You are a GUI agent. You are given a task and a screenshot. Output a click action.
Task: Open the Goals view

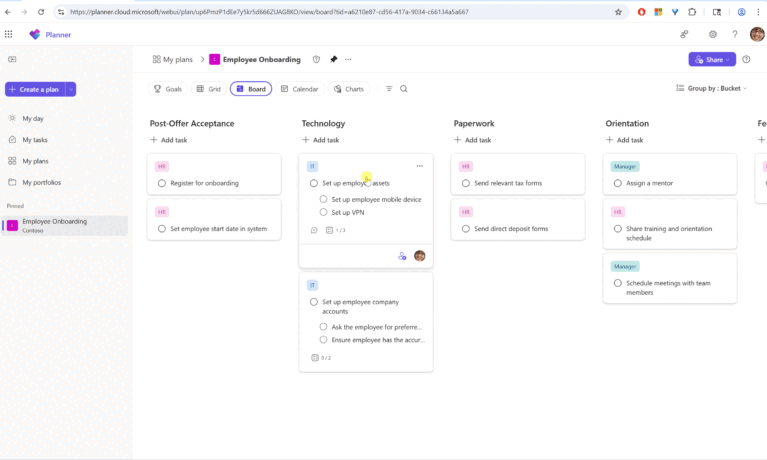pos(168,89)
